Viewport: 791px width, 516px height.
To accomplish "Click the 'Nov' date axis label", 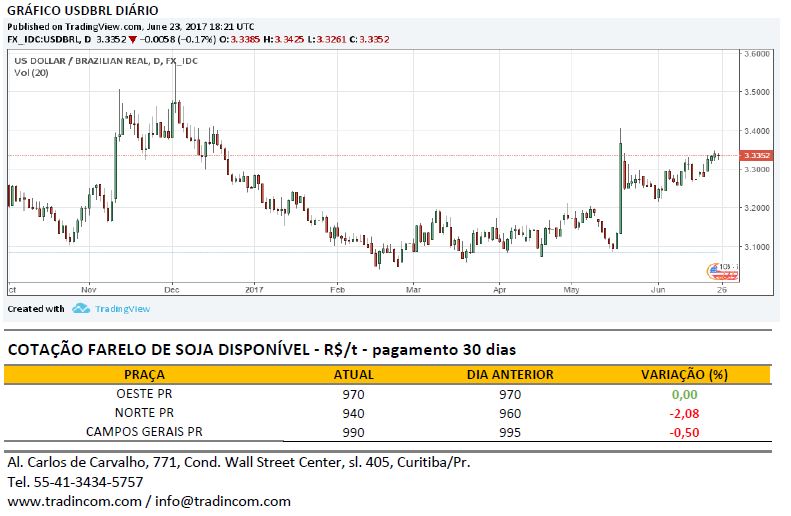I will click(x=89, y=290).
